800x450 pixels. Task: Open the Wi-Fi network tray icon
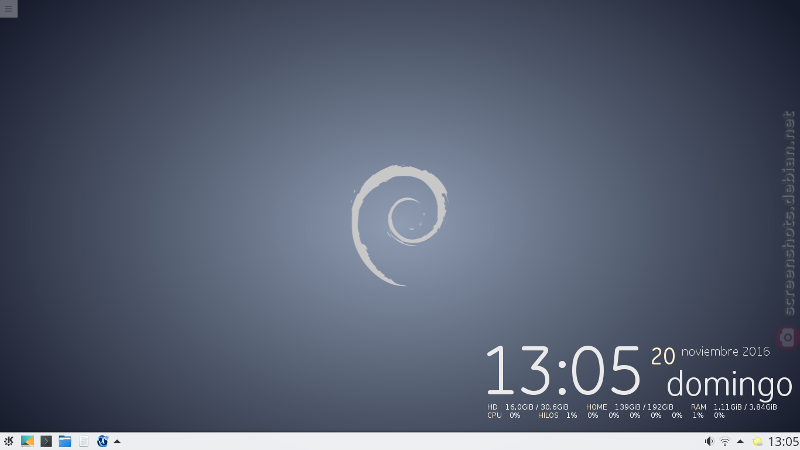coord(724,441)
